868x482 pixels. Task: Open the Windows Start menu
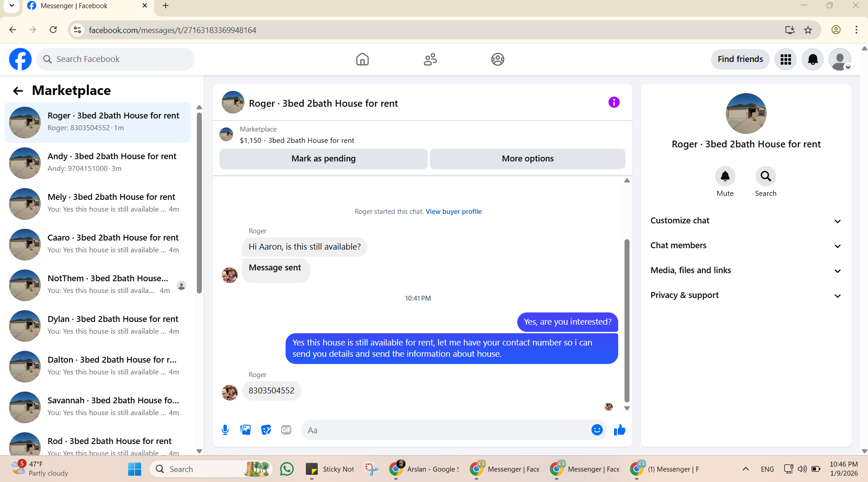point(134,469)
